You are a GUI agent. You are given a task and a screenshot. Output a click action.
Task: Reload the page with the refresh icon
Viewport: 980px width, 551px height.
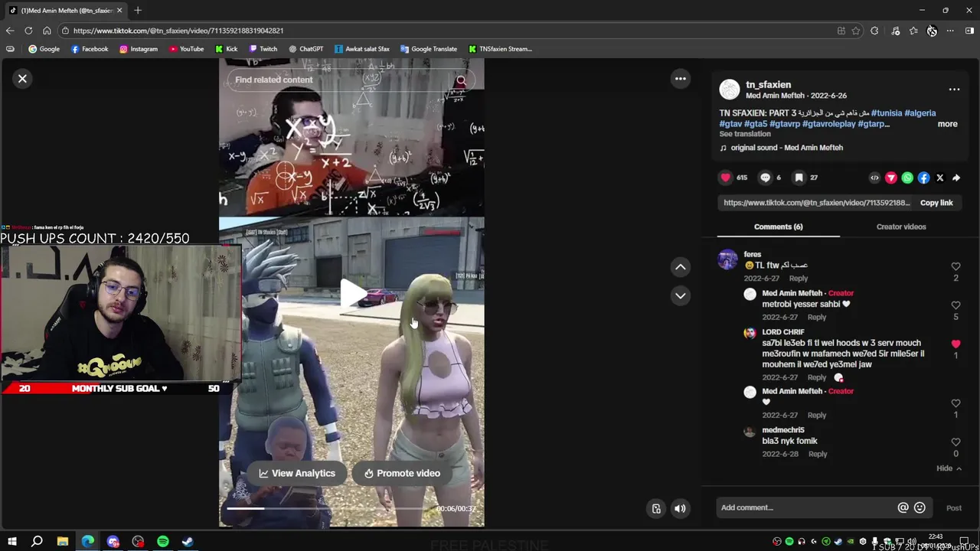click(x=28, y=31)
